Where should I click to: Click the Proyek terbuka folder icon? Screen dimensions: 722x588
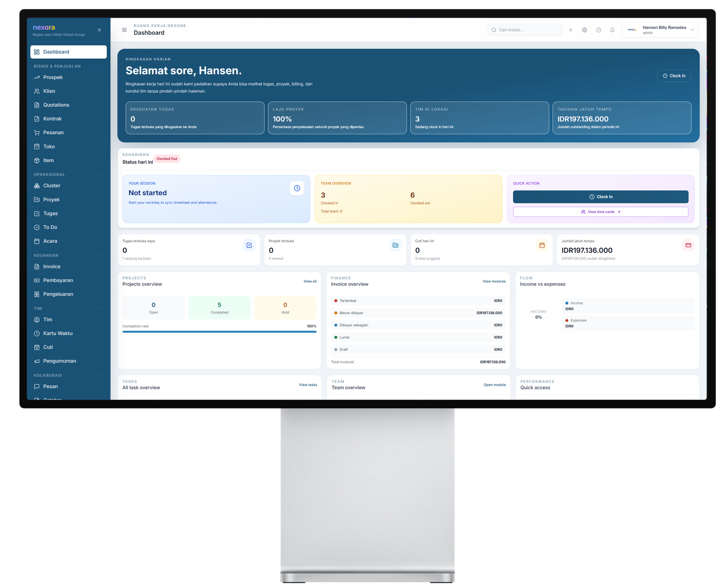pyautogui.click(x=395, y=245)
